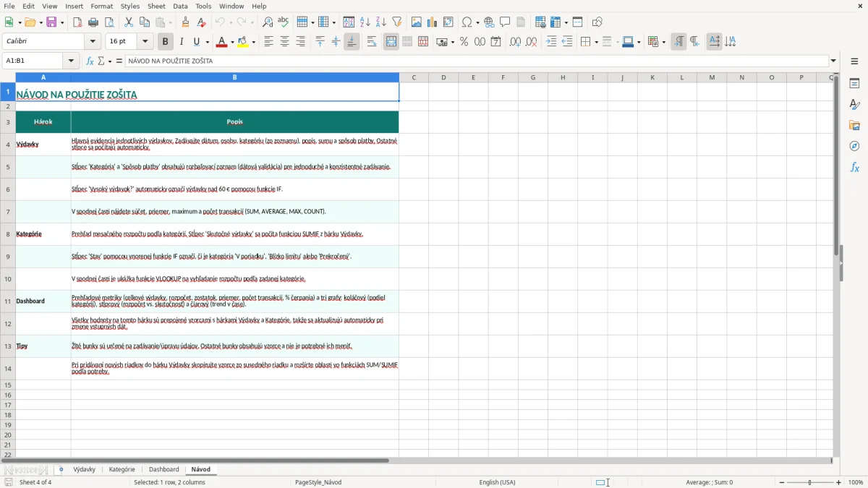The image size is (868, 488).
Task: Clear direct formatting
Action: [202, 22]
